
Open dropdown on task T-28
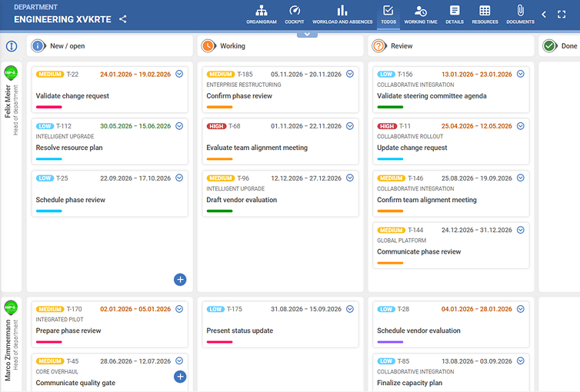point(521,309)
